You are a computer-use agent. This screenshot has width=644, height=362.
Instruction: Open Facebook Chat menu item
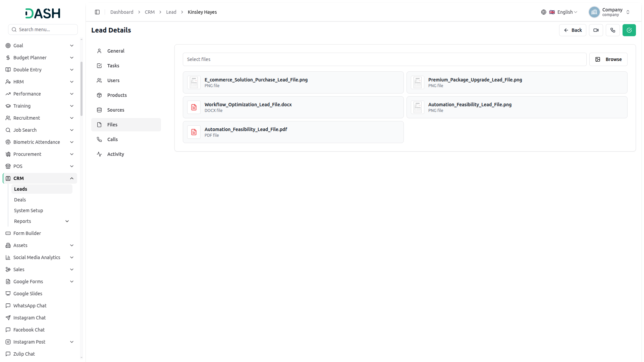40,330
